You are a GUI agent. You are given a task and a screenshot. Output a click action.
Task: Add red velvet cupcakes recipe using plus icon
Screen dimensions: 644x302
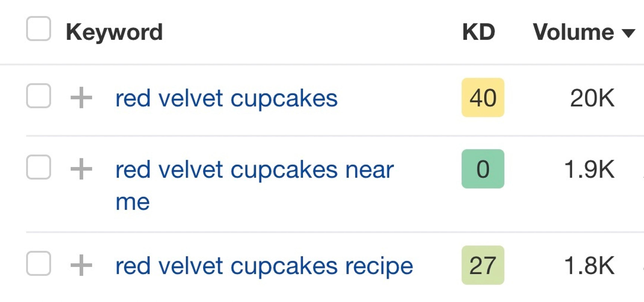tap(81, 265)
